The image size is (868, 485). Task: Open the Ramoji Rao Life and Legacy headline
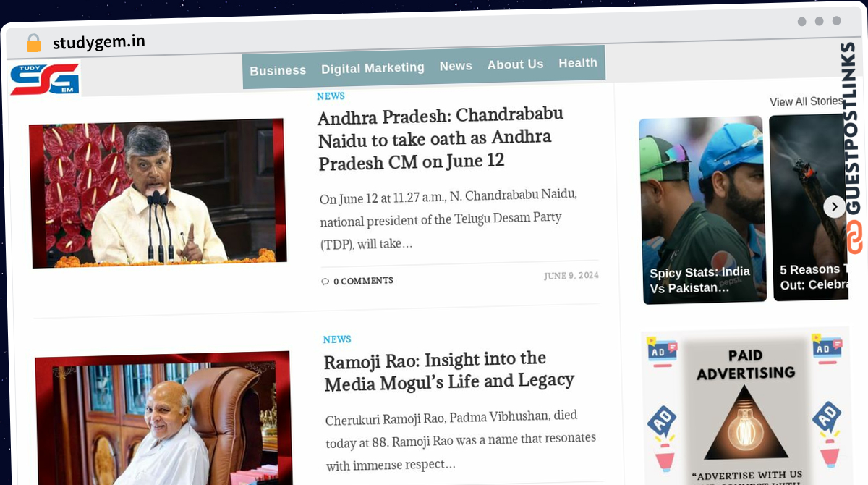point(449,370)
